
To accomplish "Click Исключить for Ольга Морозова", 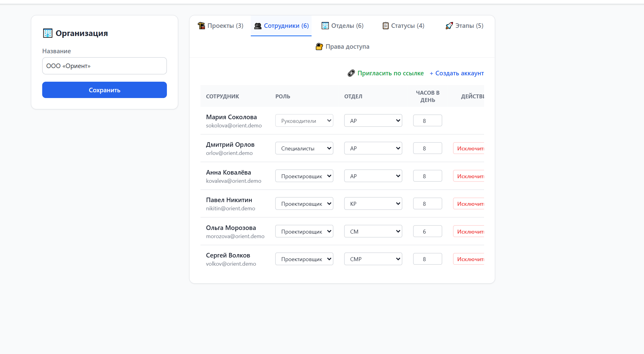I will point(469,231).
